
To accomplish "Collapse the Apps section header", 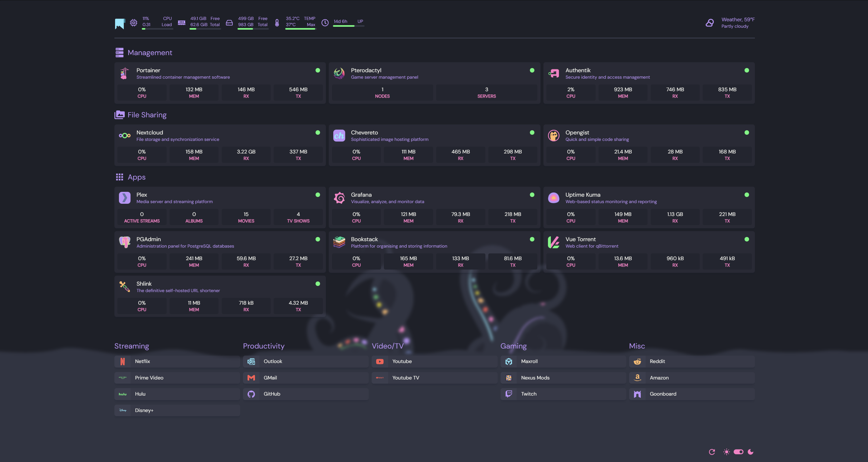I will click(136, 177).
